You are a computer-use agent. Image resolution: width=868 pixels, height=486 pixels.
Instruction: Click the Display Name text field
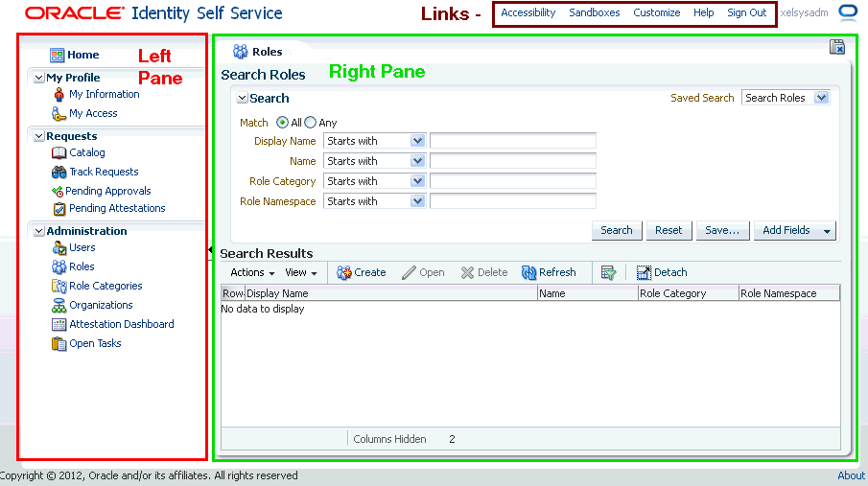(513, 141)
